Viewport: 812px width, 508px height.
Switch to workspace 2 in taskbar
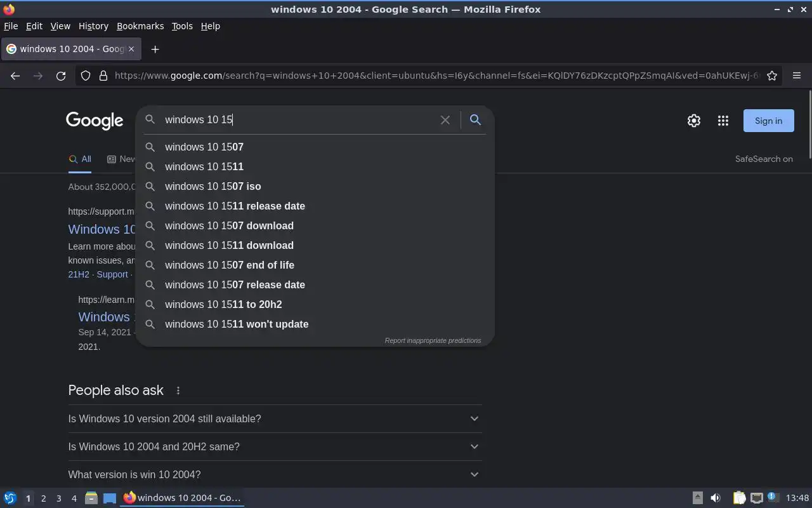[43, 498]
